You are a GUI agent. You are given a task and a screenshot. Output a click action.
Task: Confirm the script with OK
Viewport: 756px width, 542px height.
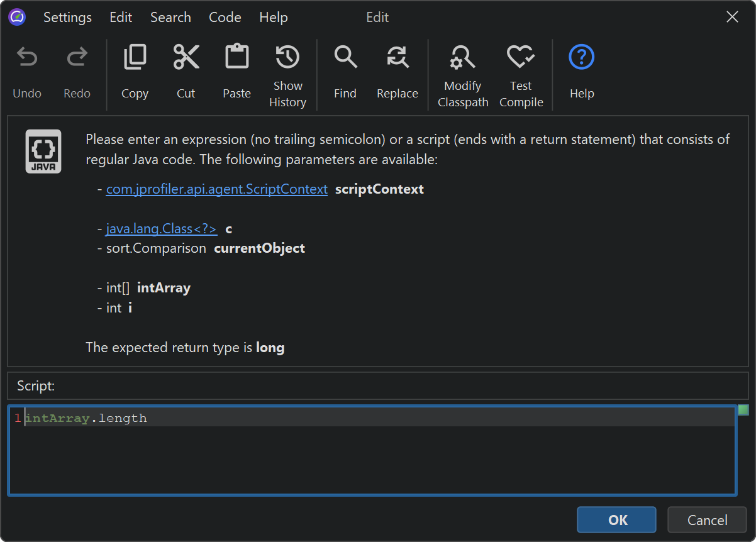(x=616, y=520)
